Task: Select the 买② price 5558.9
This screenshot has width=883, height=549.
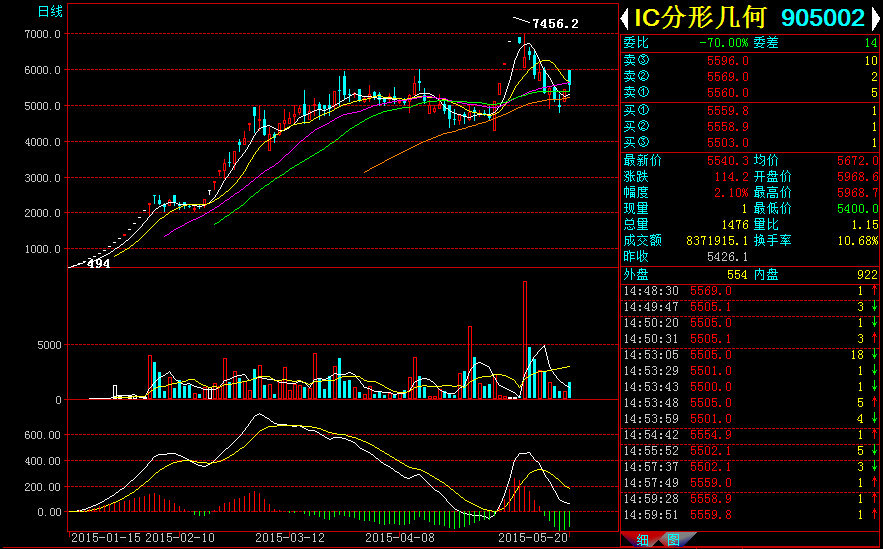Action: click(x=728, y=127)
